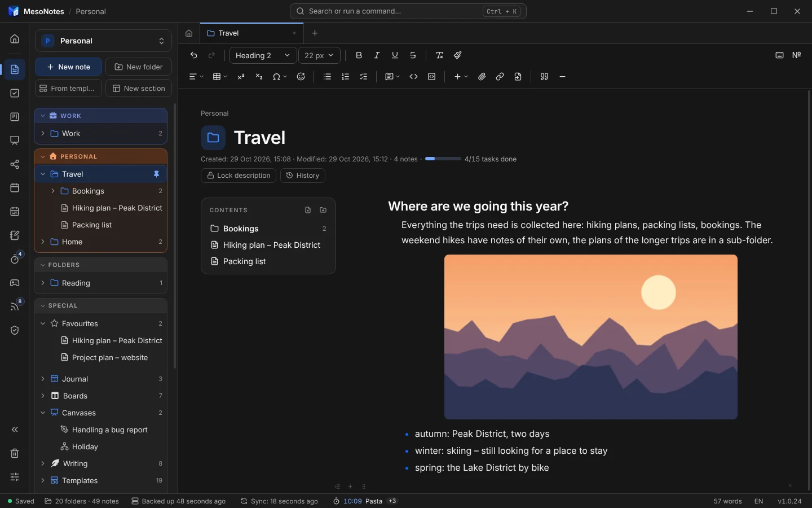Collapse the sidebar with the double chevron

(15, 430)
